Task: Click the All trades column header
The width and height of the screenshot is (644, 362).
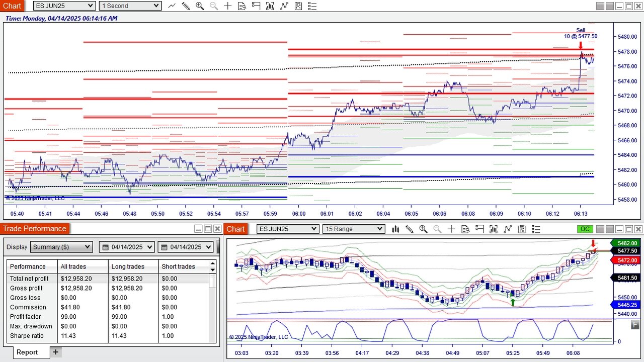Action: (x=83, y=266)
